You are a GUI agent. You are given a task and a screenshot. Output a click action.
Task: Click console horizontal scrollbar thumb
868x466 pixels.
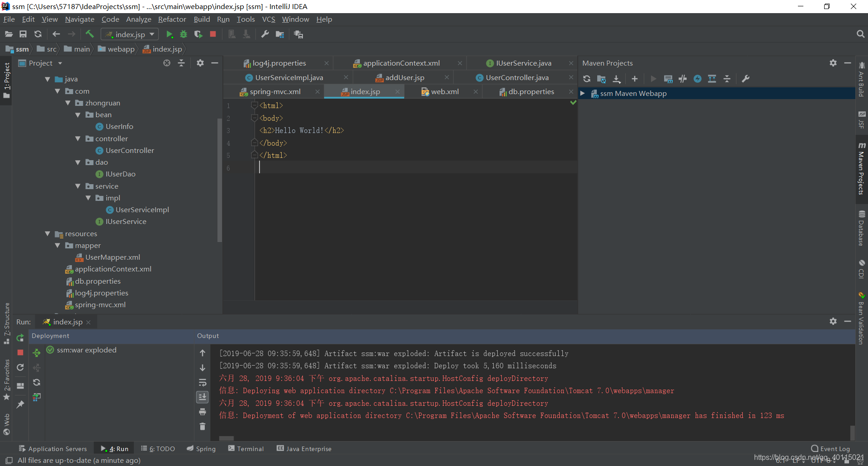point(226,438)
